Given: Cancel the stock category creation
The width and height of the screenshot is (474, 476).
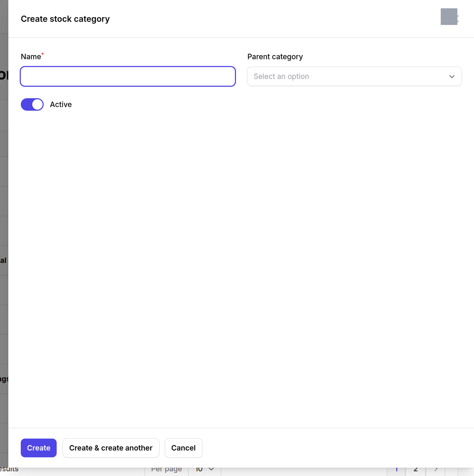Looking at the screenshot, I should coord(183,448).
